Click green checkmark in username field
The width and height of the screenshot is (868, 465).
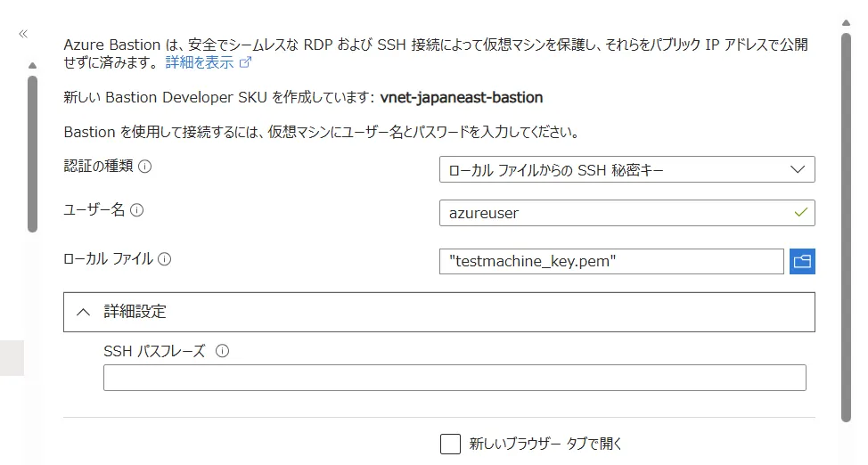pyautogui.click(x=800, y=213)
